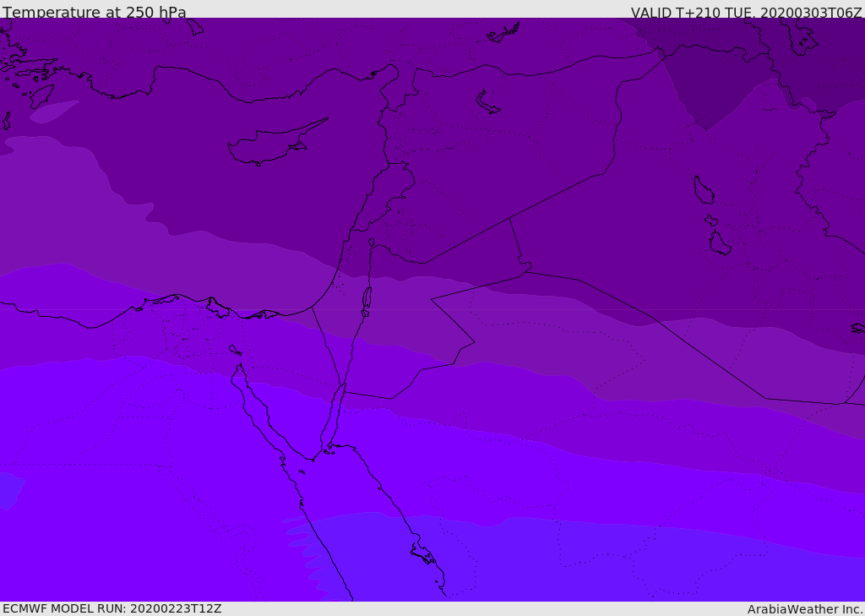Click the 'Temperature at 250 hPa' title text
This screenshot has height=616, width=865.
[x=95, y=12]
